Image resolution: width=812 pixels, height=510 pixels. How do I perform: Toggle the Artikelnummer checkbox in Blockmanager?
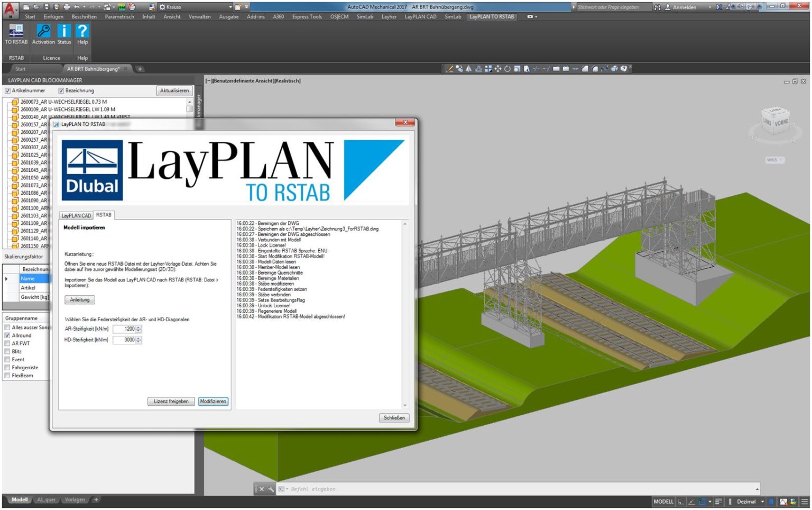(7, 90)
